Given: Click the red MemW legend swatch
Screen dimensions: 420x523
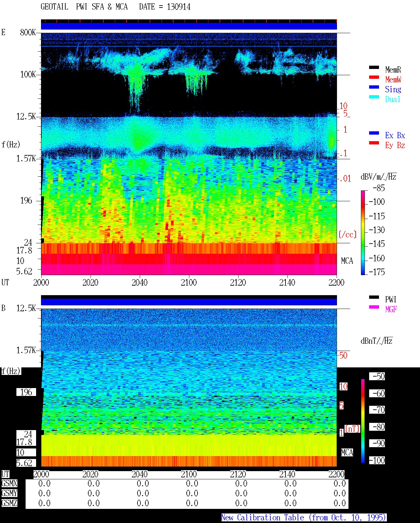Looking at the screenshot, I should click(x=374, y=77).
